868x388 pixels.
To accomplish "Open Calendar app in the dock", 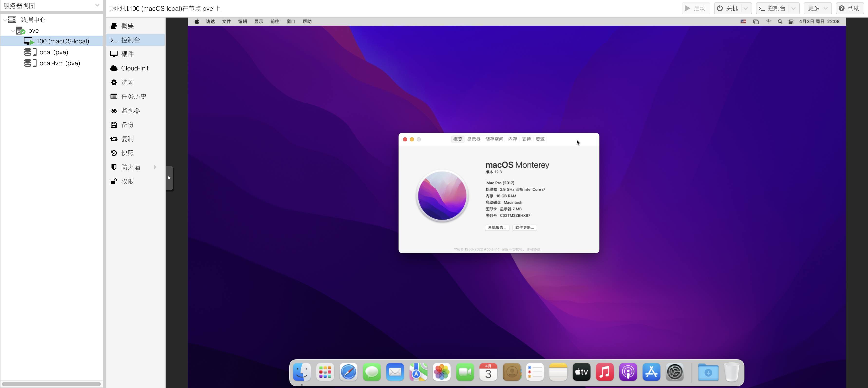I will (488, 372).
